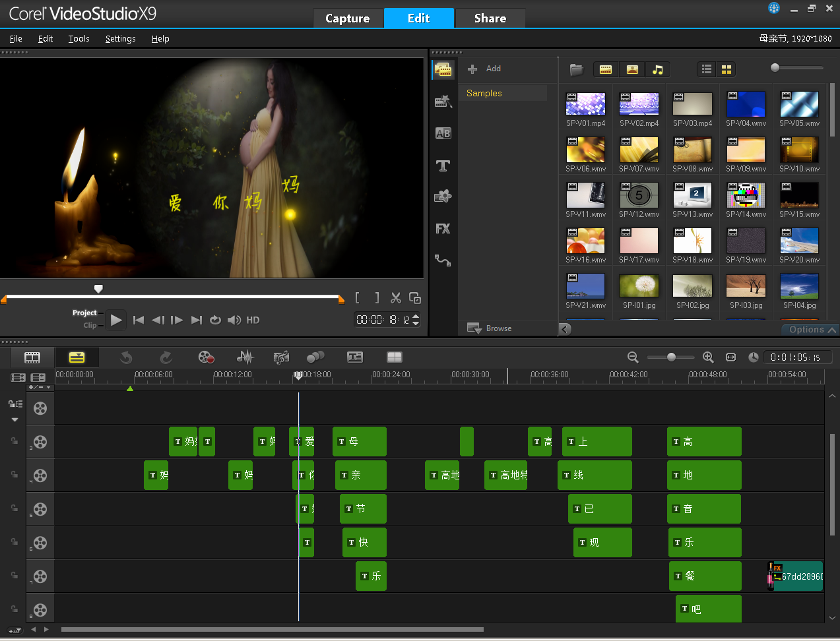
Task: Open the Transition (AB) library
Action: 443,133
